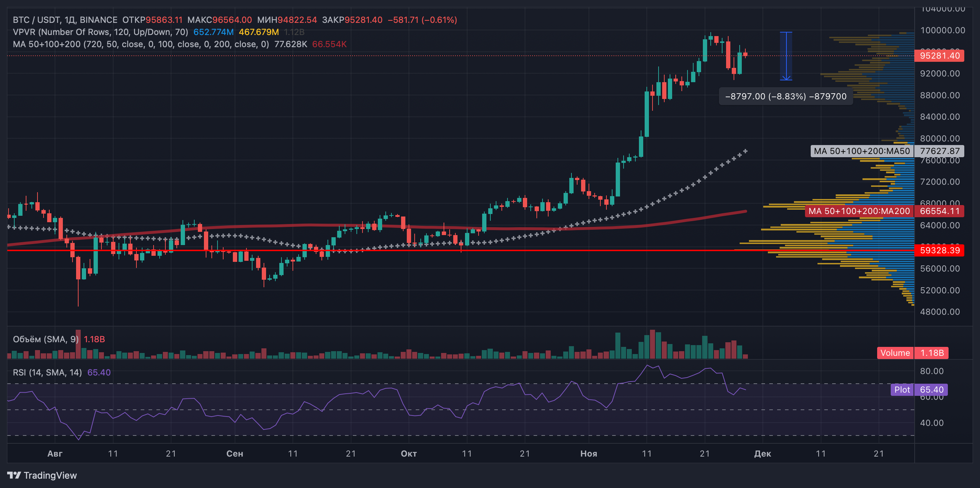Click the daily change −581.71 (−0.61%)
The width and height of the screenshot is (980, 488).
click(422, 20)
